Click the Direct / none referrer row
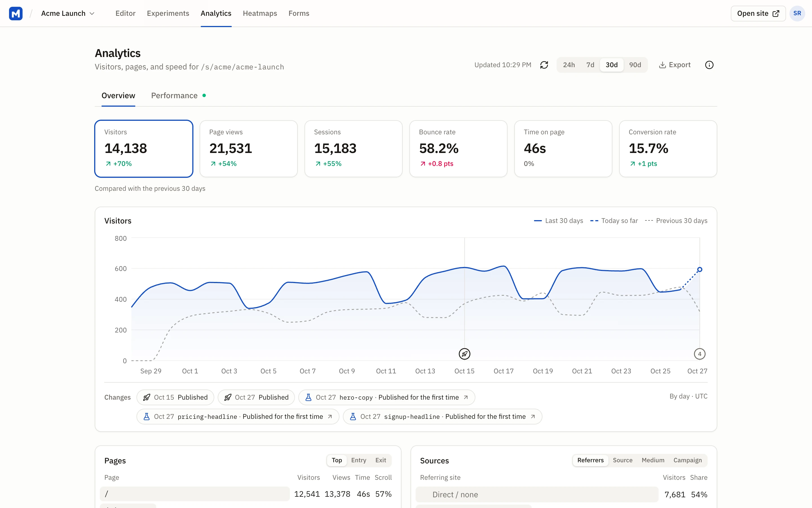812x508 pixels. (561, 494)
